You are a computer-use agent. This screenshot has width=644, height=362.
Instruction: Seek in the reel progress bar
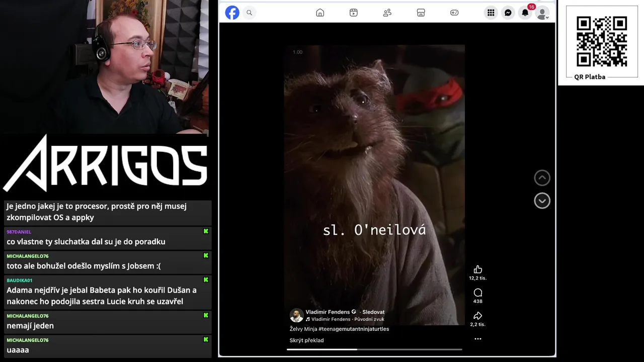coord(374,349)
